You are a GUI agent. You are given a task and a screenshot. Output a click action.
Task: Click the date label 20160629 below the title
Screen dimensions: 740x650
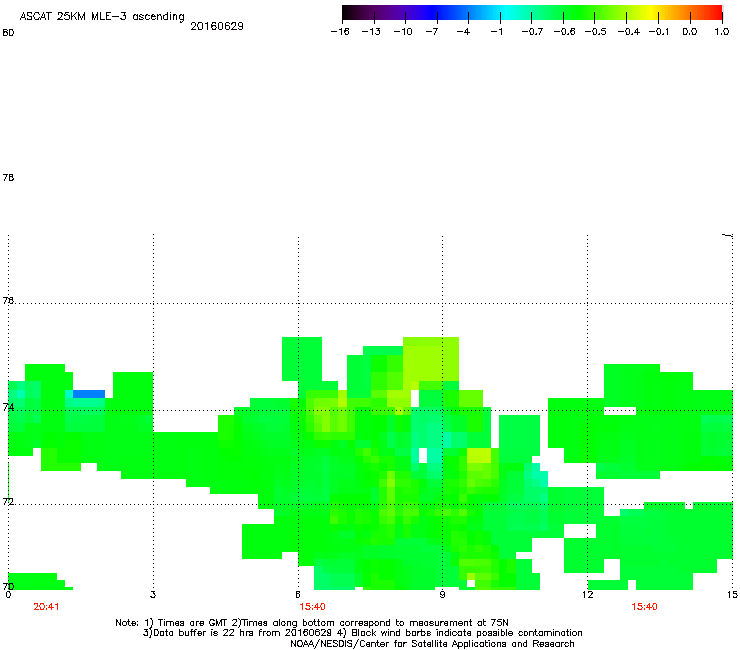click(217, 26)
